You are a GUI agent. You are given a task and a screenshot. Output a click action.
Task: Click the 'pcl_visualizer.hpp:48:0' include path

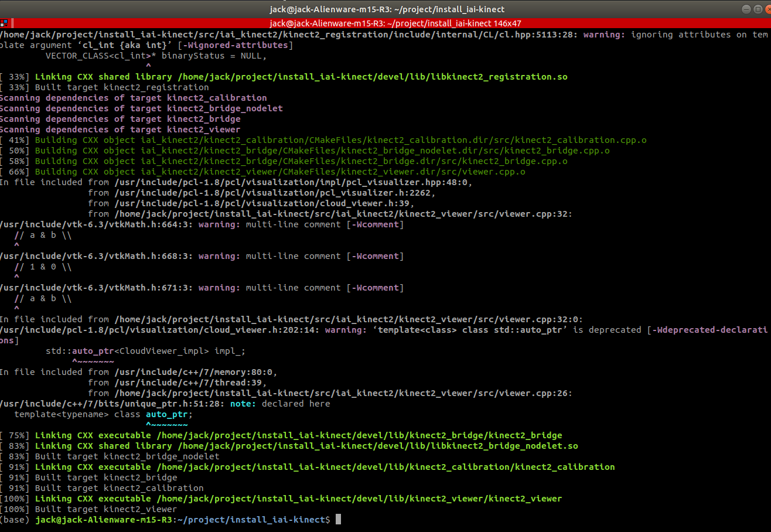[294, 182]
